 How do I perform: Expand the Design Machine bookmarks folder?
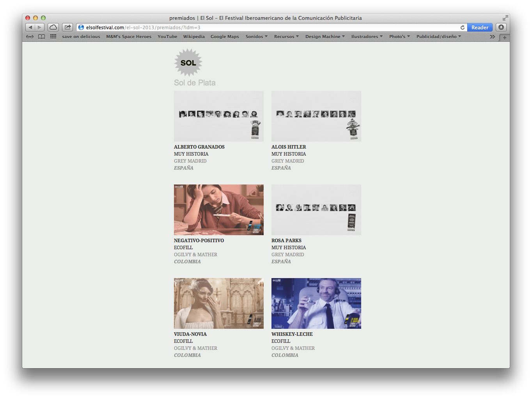(x=325, y=37)
